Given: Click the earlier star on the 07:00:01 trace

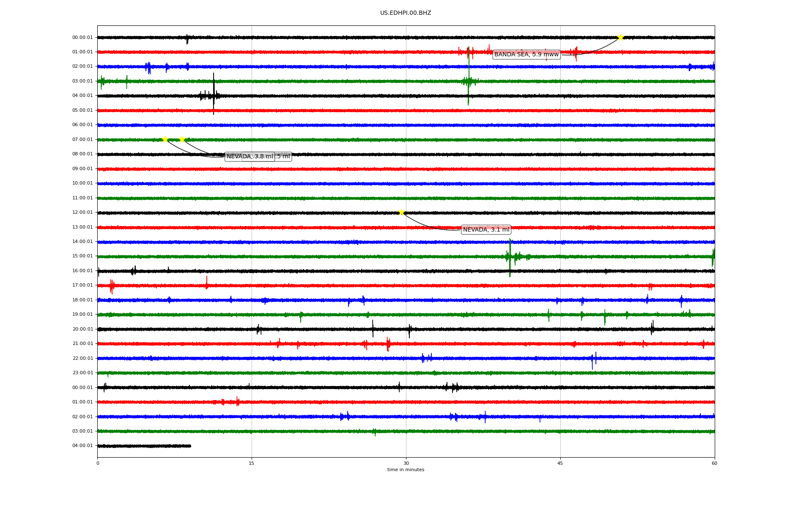Looking at the screenshot, I should coord(165,139).
